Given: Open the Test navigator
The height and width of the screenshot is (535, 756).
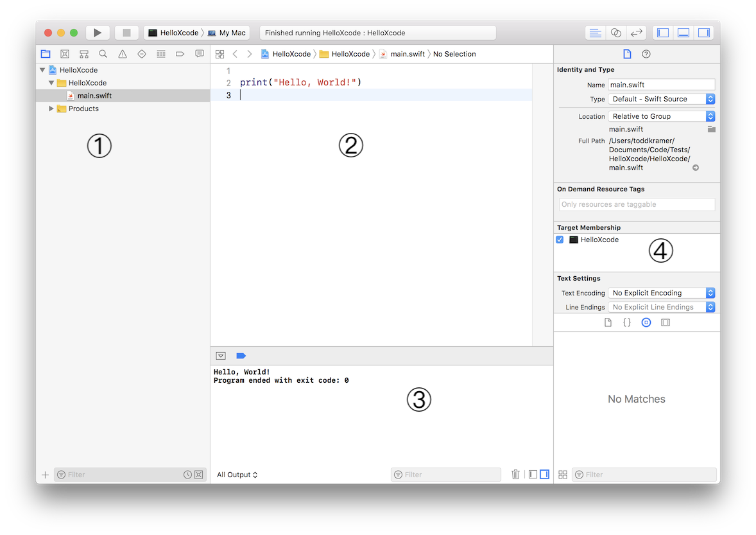Looking at the screenshot, I should [x=142, y=54].
